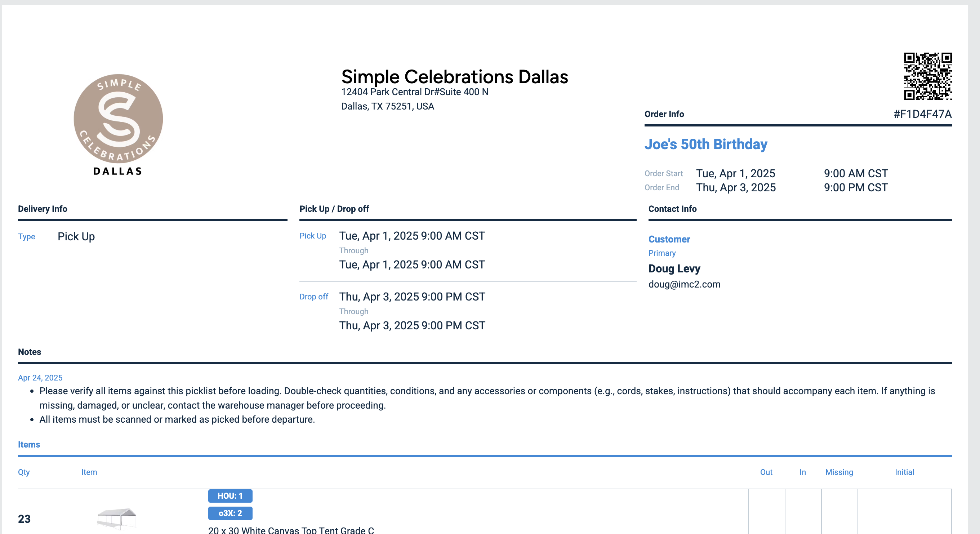Viewport: 980px width, 534px height.
Task: Click quantity 23 in the items table
Action: (x=24, y=519)
